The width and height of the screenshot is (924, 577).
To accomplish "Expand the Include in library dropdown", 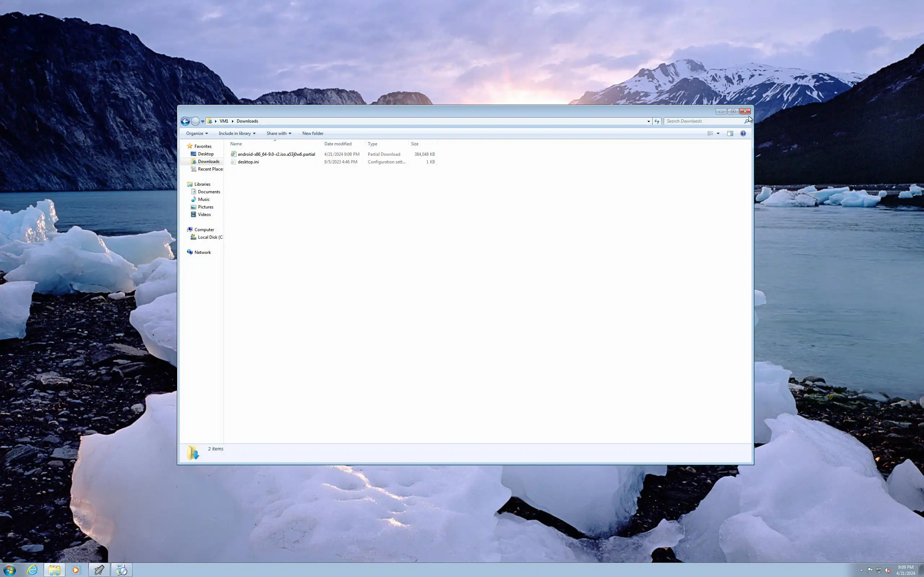I will (x=237, y=133).
